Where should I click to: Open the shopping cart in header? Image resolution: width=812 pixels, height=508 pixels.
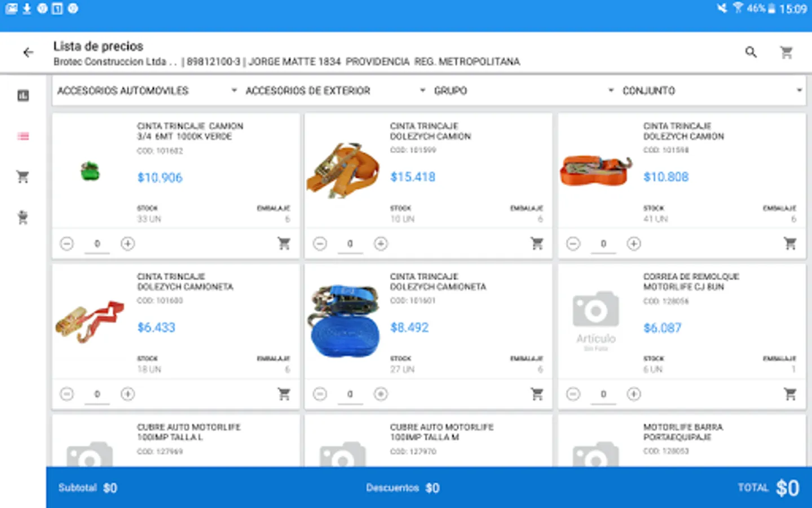click(x=786, y=52)
